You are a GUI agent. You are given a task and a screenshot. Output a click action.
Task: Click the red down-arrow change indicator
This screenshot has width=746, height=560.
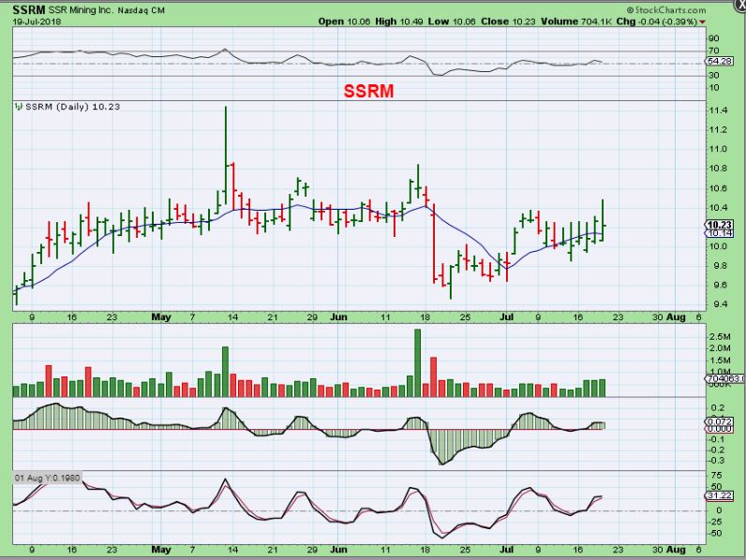[703, 22]
